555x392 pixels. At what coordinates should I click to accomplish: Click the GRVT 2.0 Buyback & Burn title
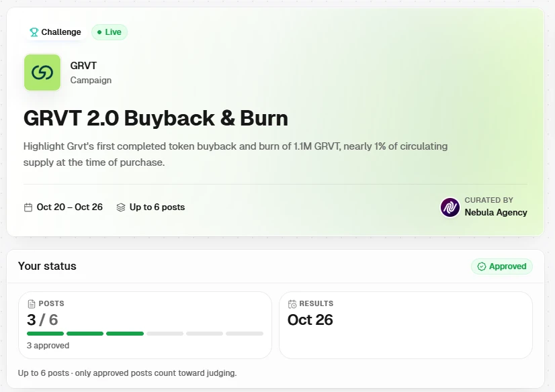pos(156,118)
